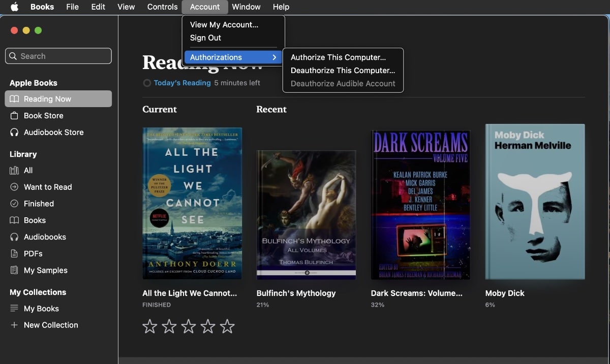Click Sign Out in Account menu
Viewport: 610px width, 364px height.
[205, 38]
